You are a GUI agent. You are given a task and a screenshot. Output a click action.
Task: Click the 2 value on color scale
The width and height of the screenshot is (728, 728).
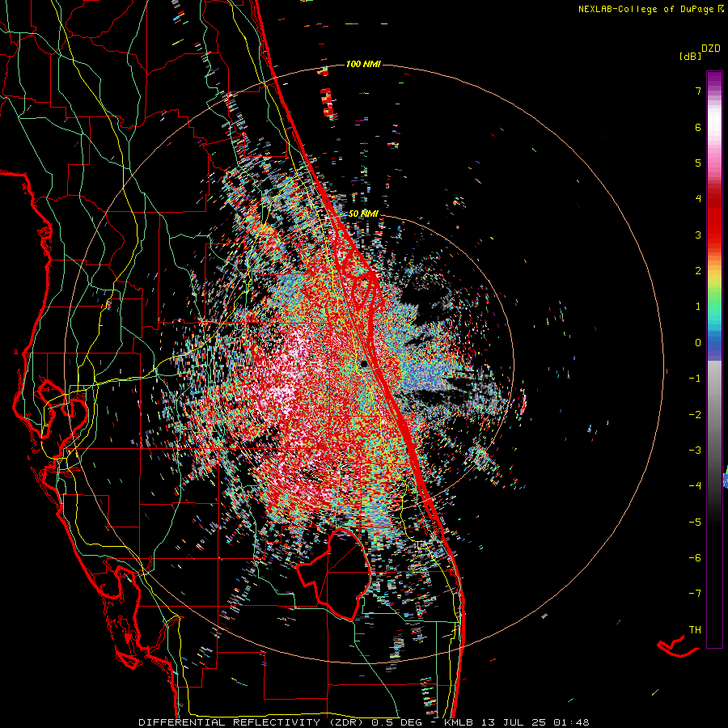pos(698,271)
